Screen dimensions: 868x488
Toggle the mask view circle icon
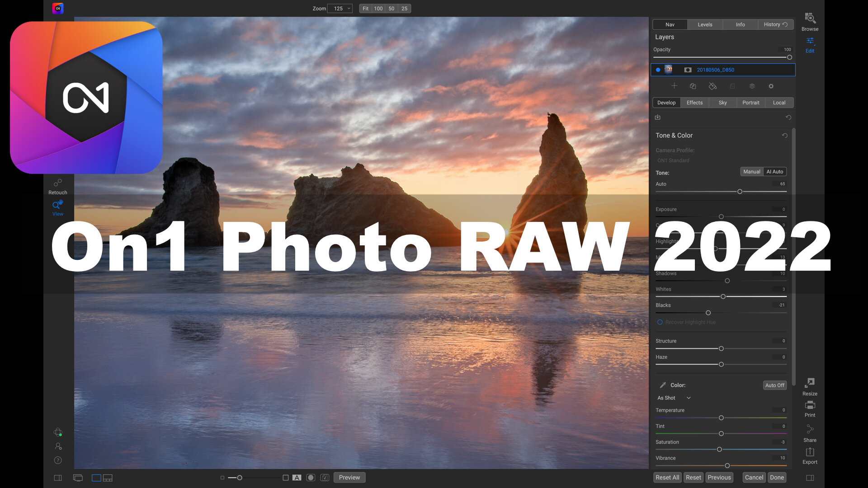[x=311, y=478]
